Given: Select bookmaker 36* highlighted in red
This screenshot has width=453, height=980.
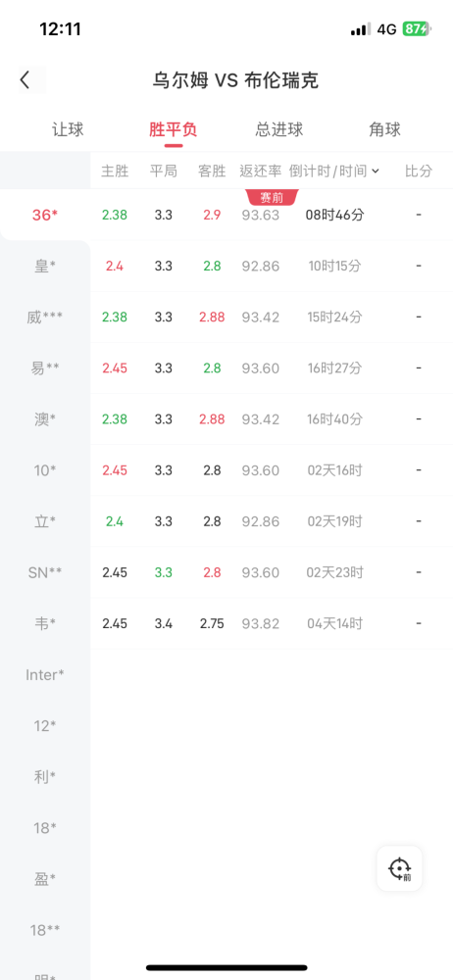Looking at the screenshot, I should coord(45,215).
